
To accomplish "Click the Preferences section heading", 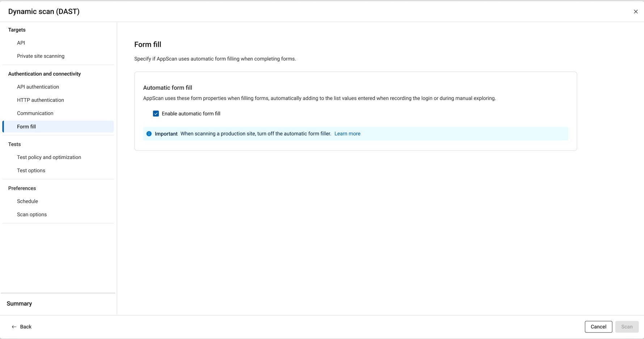I will tap(22, 188).
